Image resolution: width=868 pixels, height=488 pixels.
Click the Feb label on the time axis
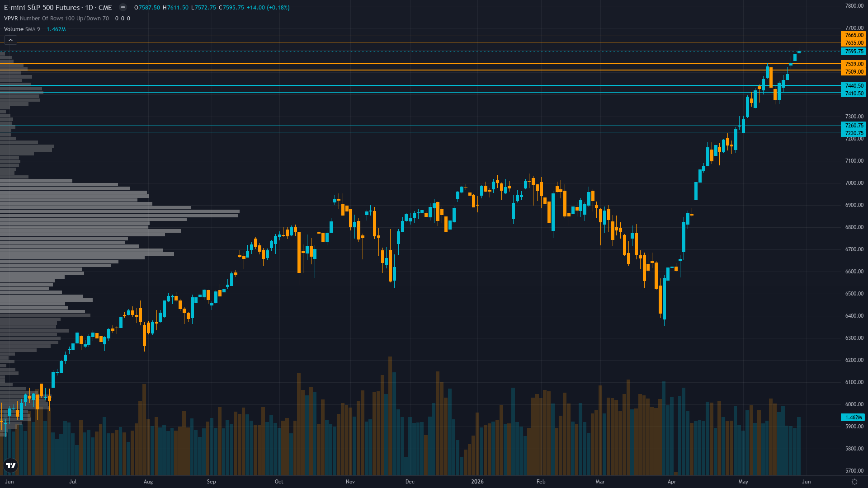coord(541,482)
